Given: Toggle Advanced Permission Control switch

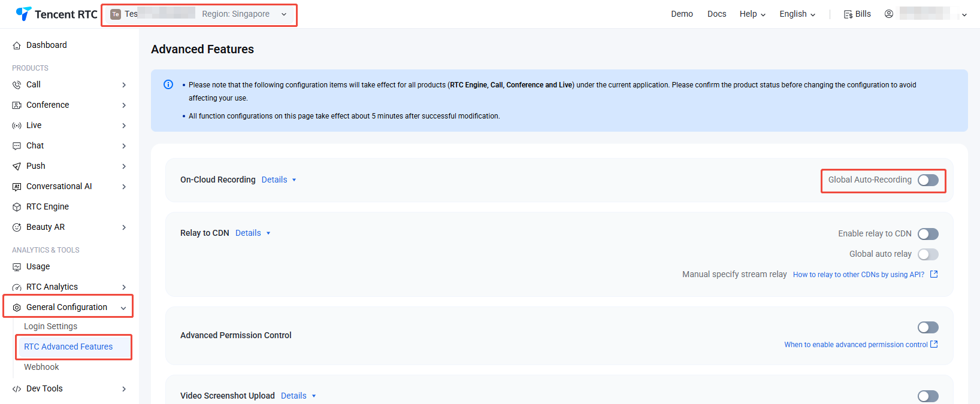Looking at the screenshot, I should click(x=928, y=327).
